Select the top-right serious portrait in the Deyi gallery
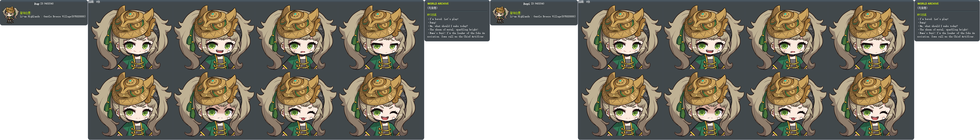The height and width of the screenshot is (140, 980). (869, 37)
